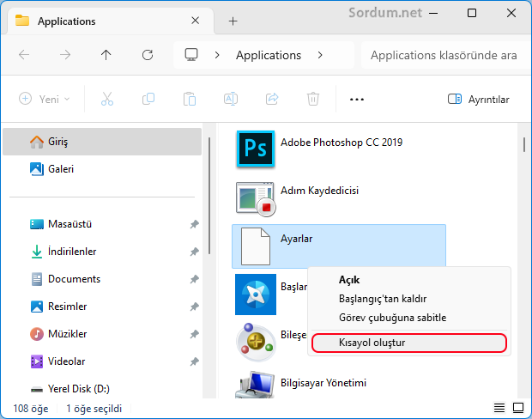This screenshot has width=532, height=419.
Task: Click the Refresh icon in navigation bar
Action: (x=148, y=55)
